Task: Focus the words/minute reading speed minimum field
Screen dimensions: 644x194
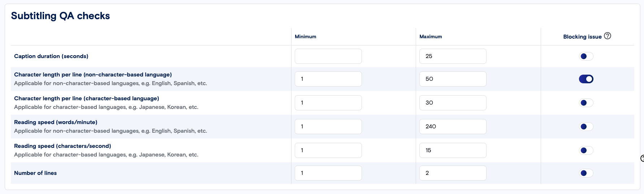Action: click(328, 127)
